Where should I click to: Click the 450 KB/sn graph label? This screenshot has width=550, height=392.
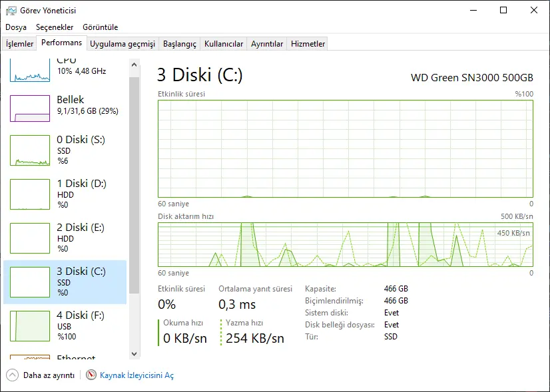513,233
